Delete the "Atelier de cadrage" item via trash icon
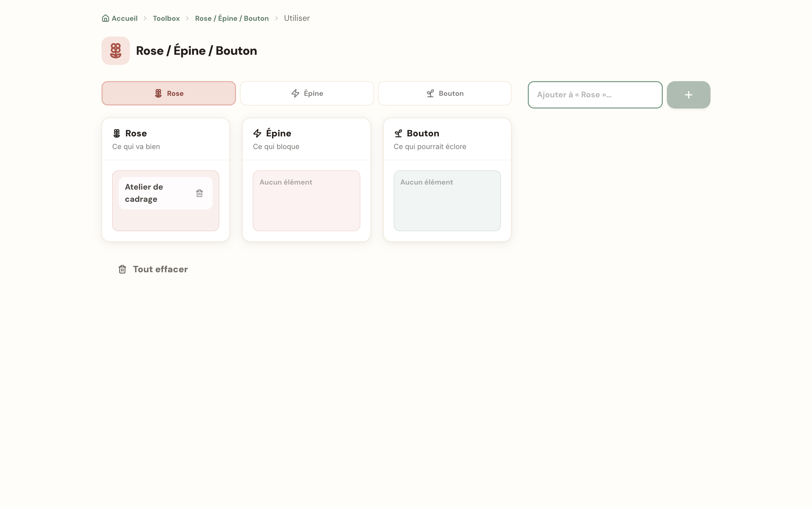Image resolution: width=812 pixels, height=507 pixels. pyautogui.click(x=199, y=193)
